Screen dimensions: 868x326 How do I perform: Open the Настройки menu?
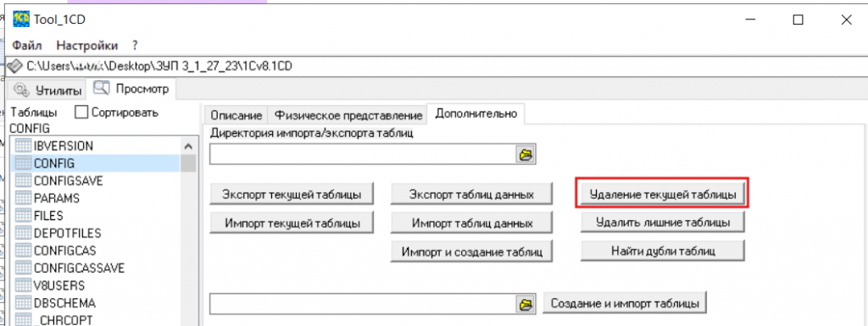(87, 46)
